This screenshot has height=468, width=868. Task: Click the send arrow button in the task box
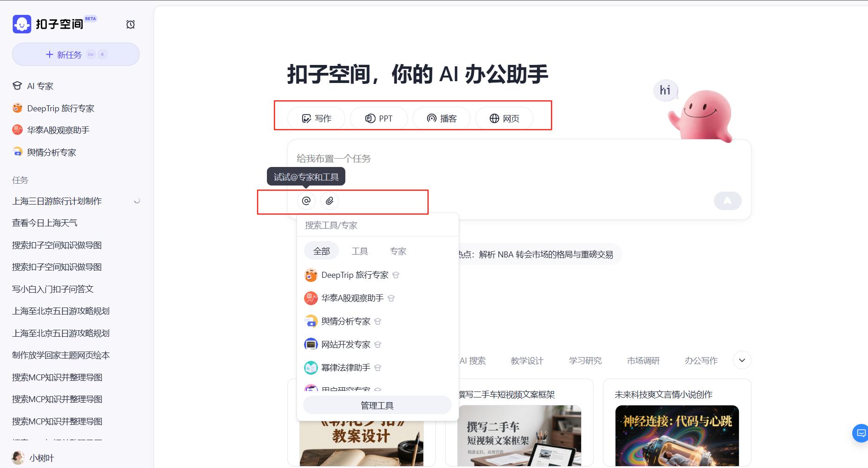click(727, 201)
